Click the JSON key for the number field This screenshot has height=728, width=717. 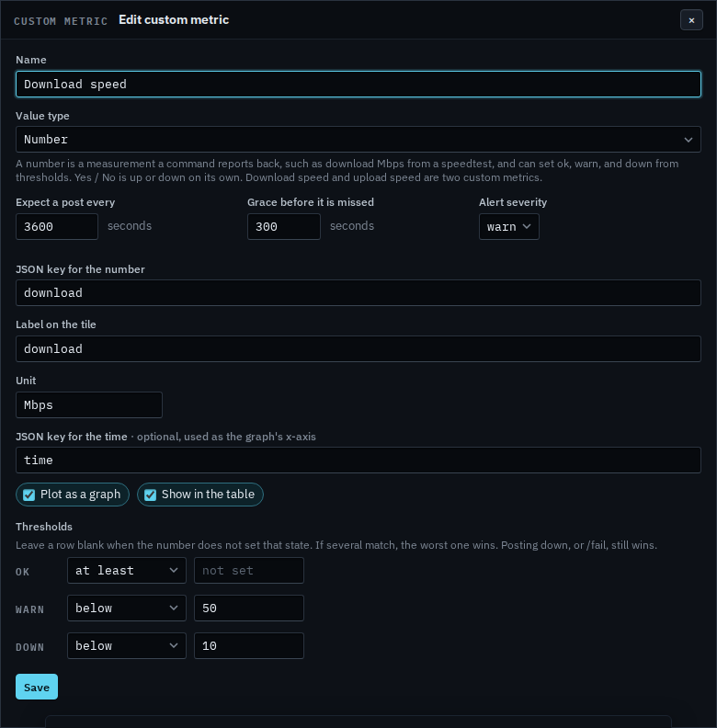[x=358, y=292]
